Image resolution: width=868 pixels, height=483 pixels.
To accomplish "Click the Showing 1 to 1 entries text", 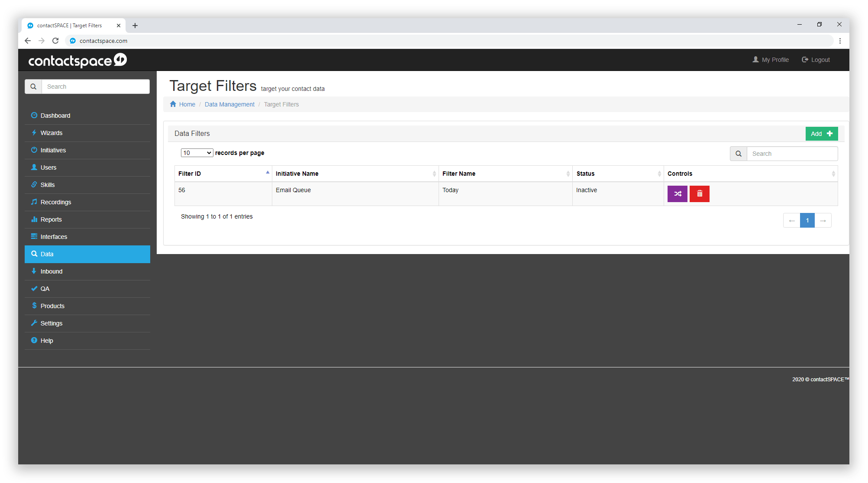I will (x=216, y=216).
